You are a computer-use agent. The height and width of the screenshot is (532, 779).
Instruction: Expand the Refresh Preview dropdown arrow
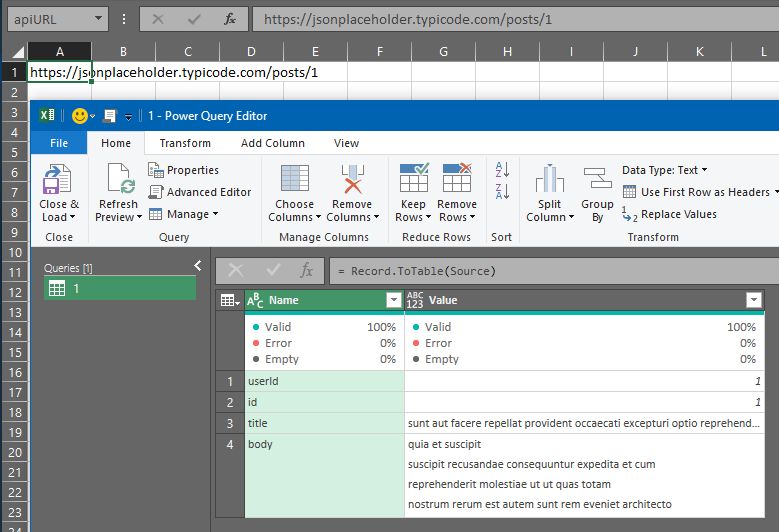139,217
